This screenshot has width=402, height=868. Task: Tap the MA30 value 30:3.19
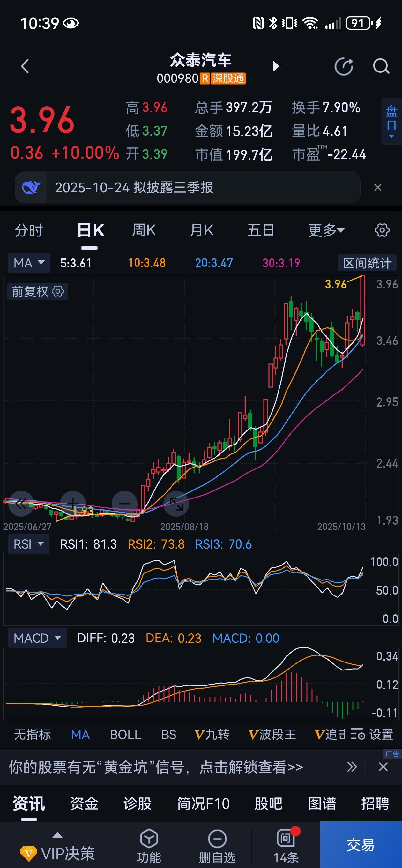pos(281,263)
